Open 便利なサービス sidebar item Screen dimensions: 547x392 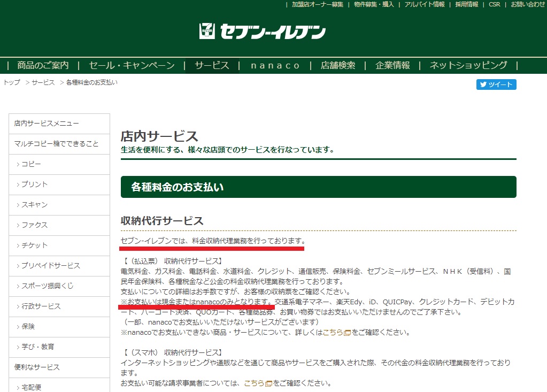tap(59, 367)
